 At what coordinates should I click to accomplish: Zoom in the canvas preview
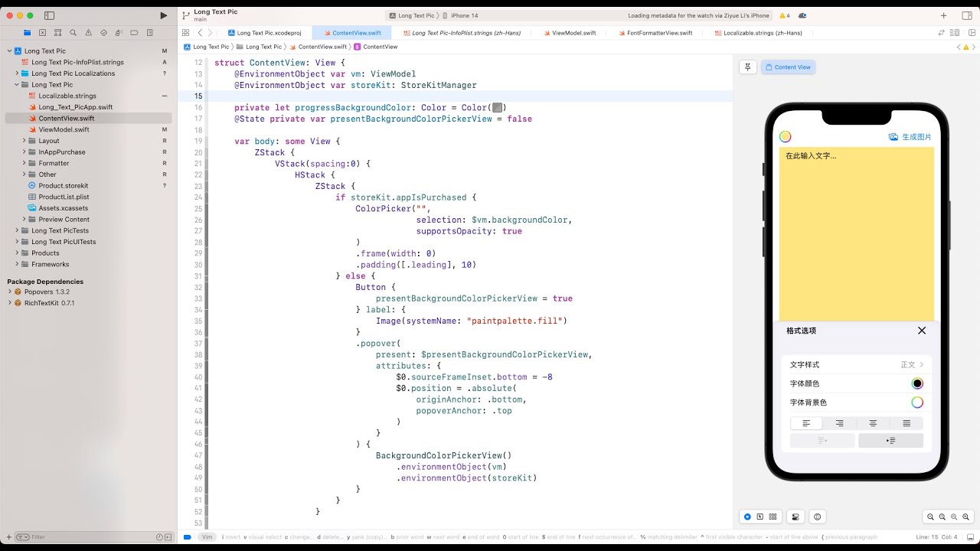pyautogui.click(x=967, y=517)
